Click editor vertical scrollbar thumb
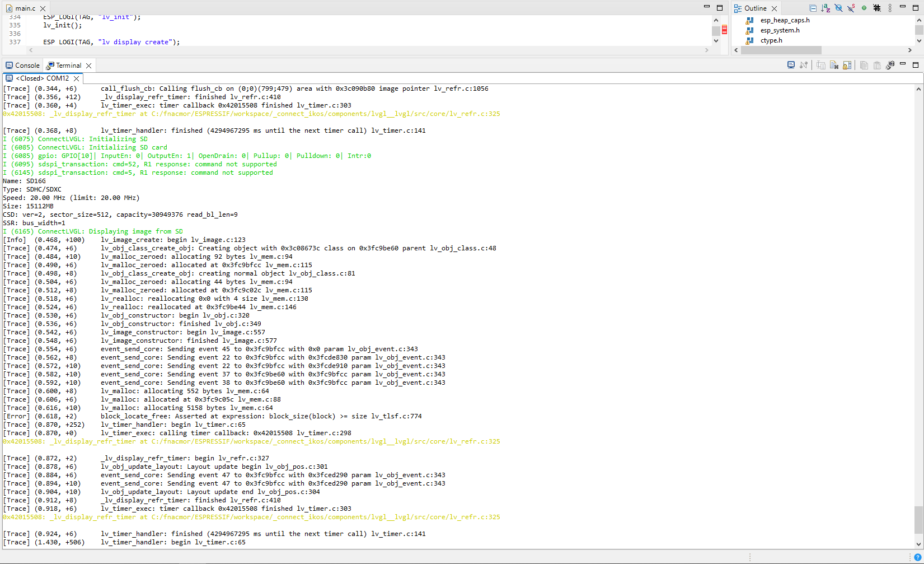This screenshot has width=924, height=564. coord(716,31)
